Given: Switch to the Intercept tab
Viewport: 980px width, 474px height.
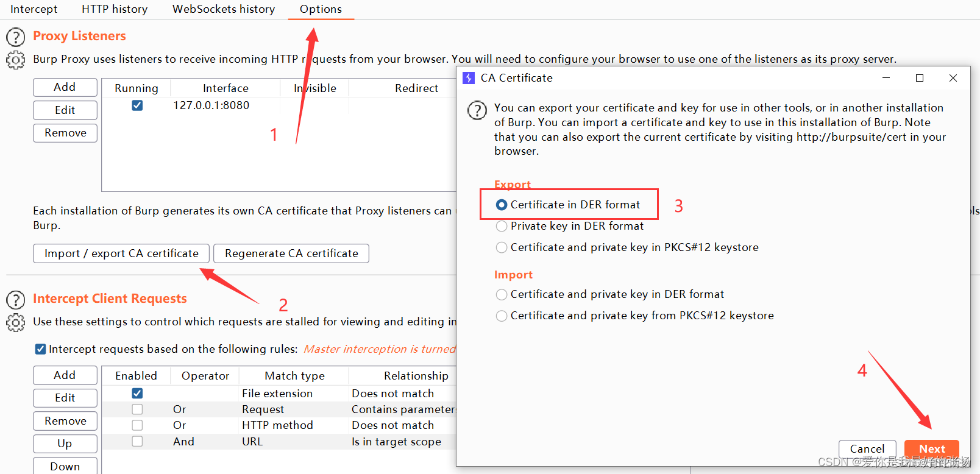Looking at the screenshot, I should click(x=34, y=9).
